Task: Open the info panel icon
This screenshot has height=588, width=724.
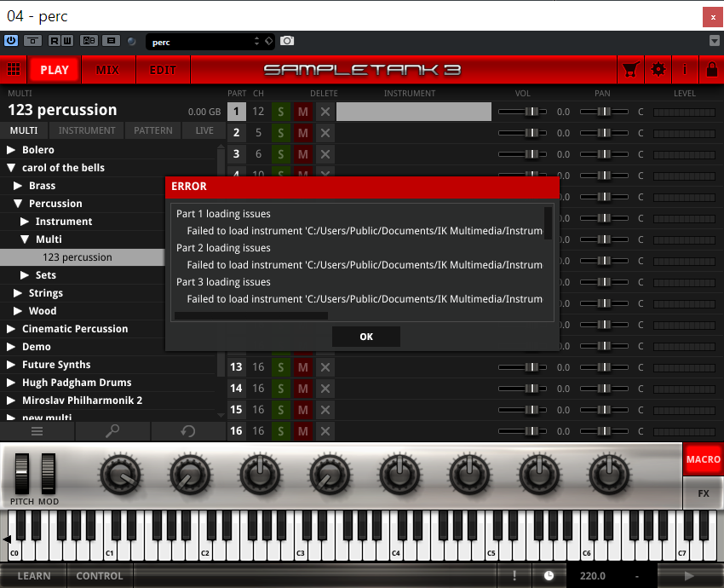Action: click(685, 70)
